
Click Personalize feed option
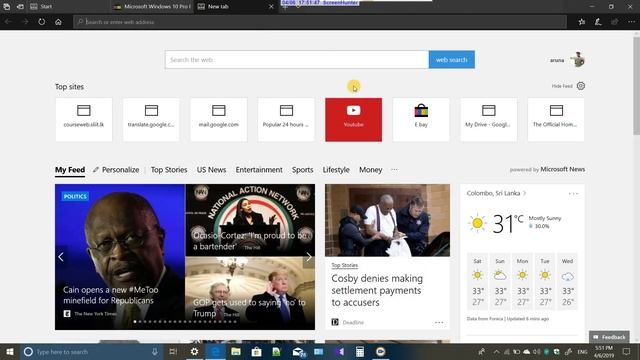point(116,170)
